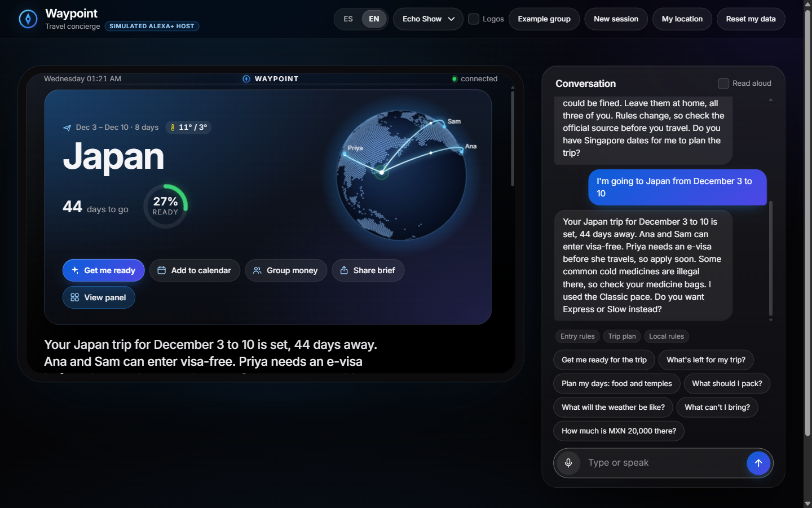This screenshot has height=508, width=812.
Task: Click the '44 days to go' text
Action: pos(95,207)
